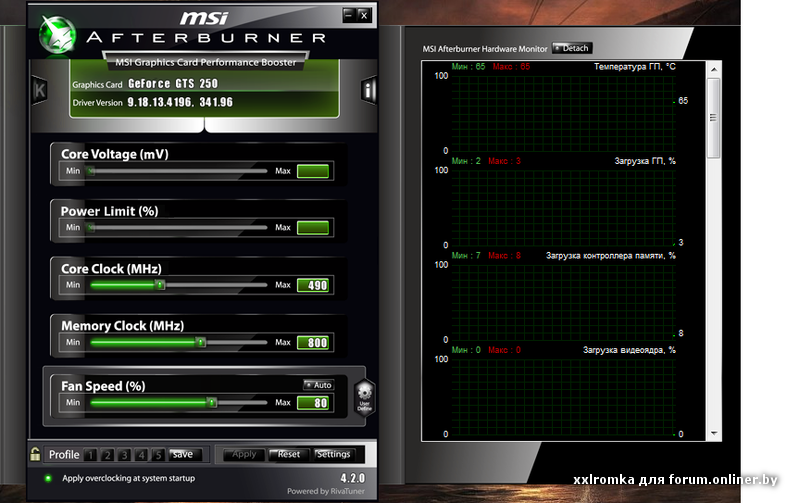Viewport: 800px width, 503px height.
Task: Click the 'Загрузка контроллера памяти, %' label
Action: (x=611, y=255)
